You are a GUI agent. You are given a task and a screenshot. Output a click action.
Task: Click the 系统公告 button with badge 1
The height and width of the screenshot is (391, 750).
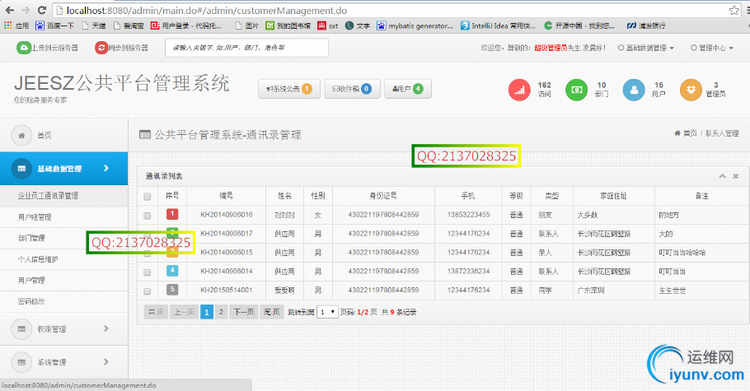click(289, 89)
